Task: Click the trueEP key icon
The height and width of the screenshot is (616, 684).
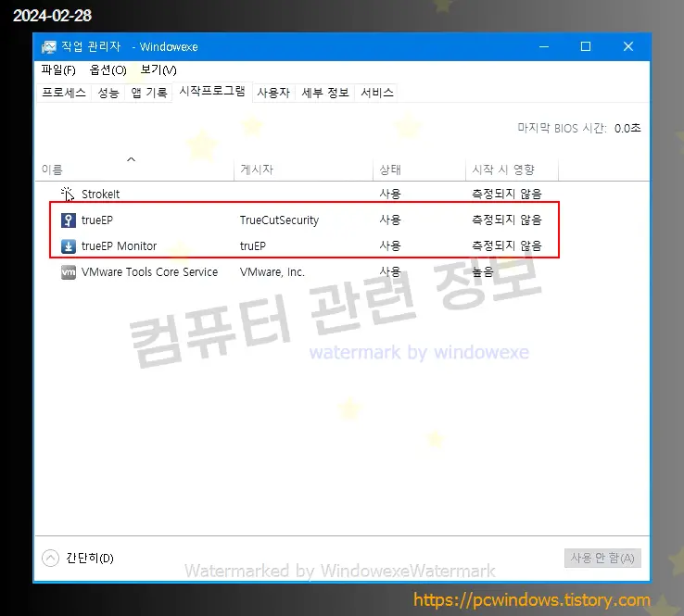Action: coord(68,220)
